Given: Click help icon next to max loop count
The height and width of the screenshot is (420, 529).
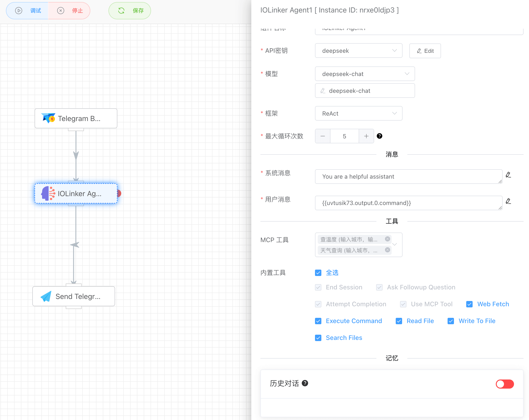Looking at the screenshot, I should point(379,136).
